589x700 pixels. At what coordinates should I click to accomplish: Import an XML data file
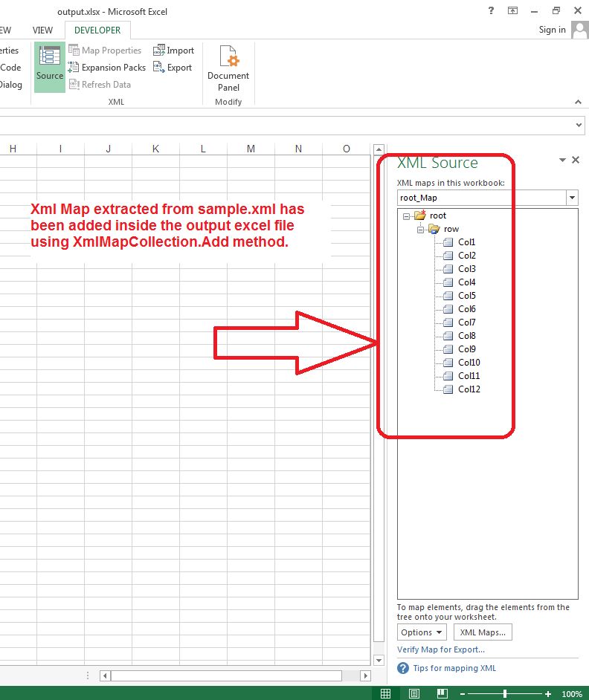click(x=173, y=51)
